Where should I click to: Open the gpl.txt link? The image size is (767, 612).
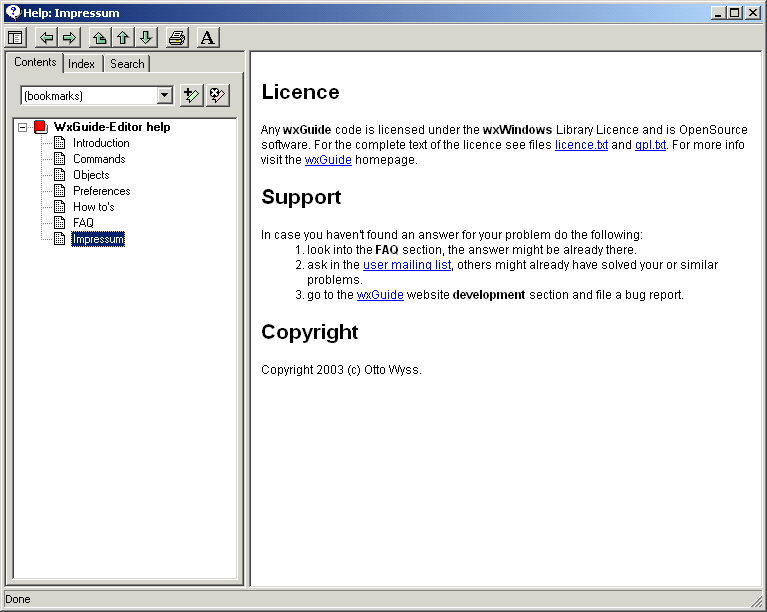[650, 145]
